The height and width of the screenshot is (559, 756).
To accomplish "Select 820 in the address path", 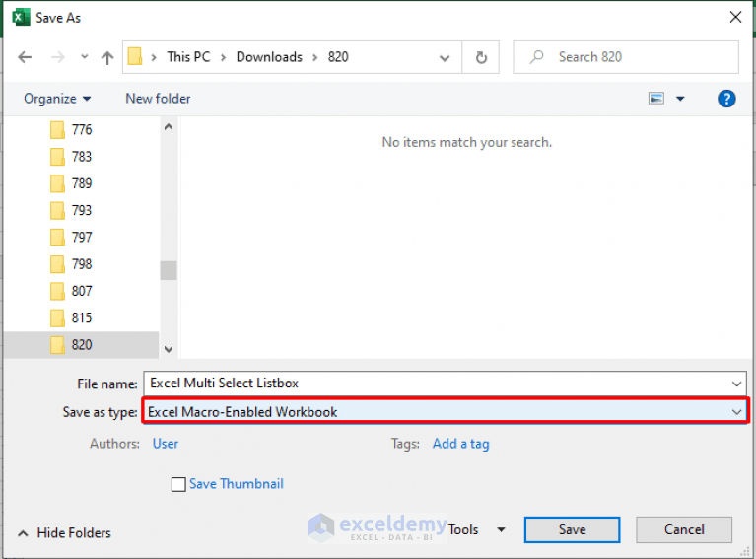I will tap(338, 57).
